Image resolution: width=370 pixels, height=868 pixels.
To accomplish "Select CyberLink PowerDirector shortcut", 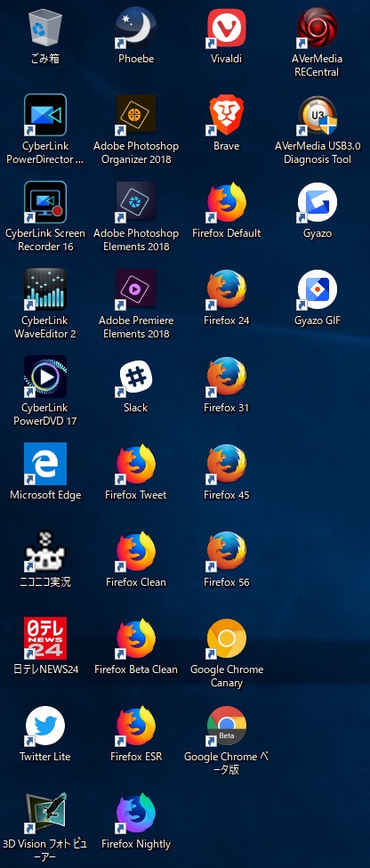I will pos(45,115).
